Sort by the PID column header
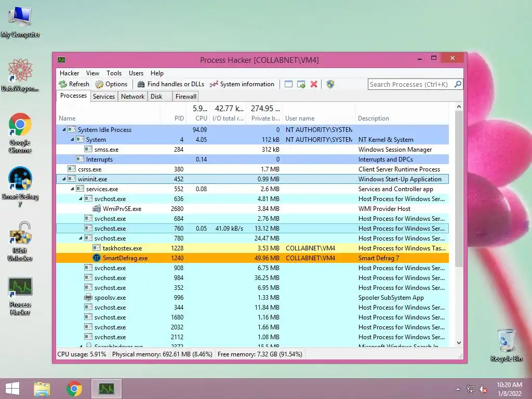Screen dimensions: 532x399 click(174, 118)
